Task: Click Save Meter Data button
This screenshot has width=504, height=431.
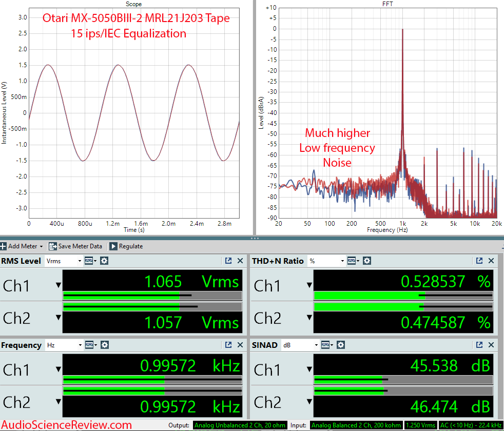Action: tap(75, 246)
